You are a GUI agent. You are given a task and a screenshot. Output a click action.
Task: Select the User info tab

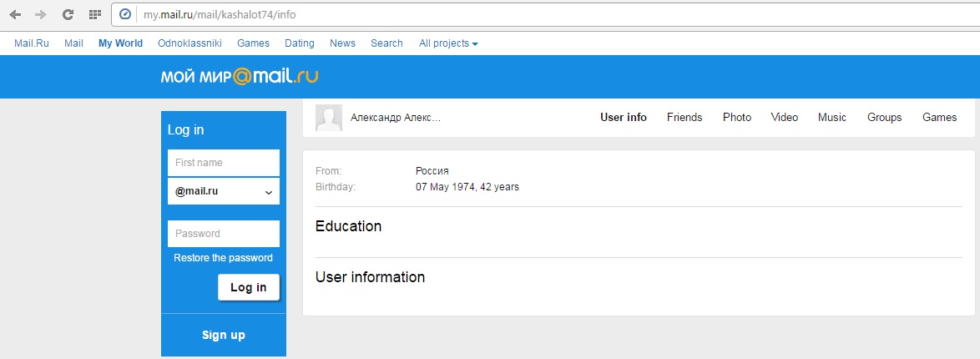pos(623,117)
